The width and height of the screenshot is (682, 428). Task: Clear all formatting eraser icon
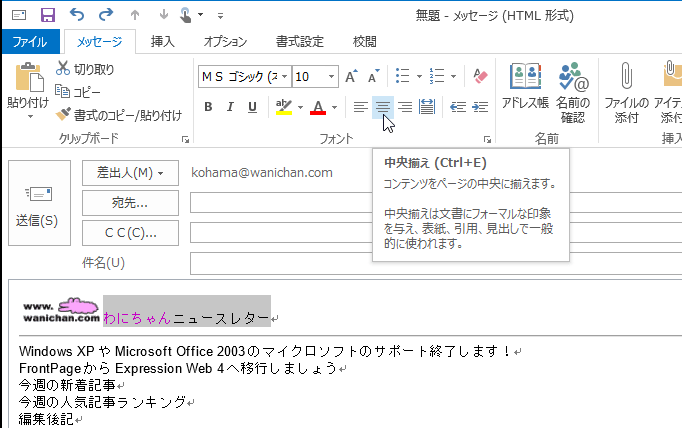click(x=480, y=76)
